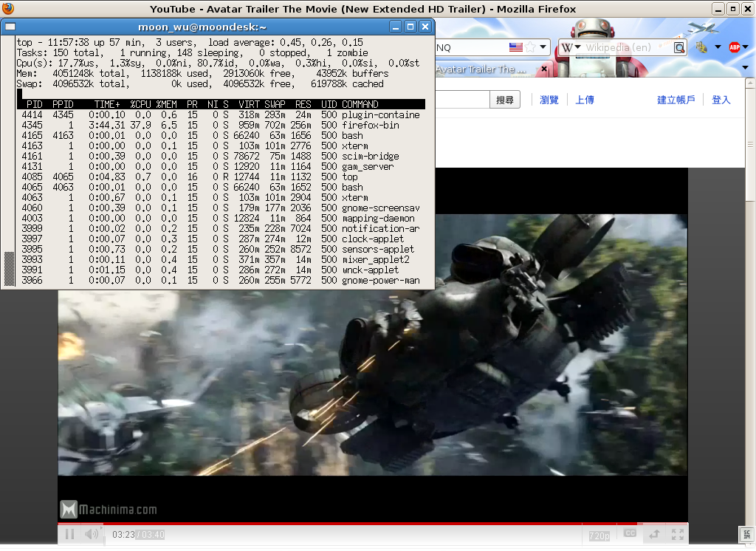Select the Avatar Trailer tab

pyautogui.click(x=480, y=69)
